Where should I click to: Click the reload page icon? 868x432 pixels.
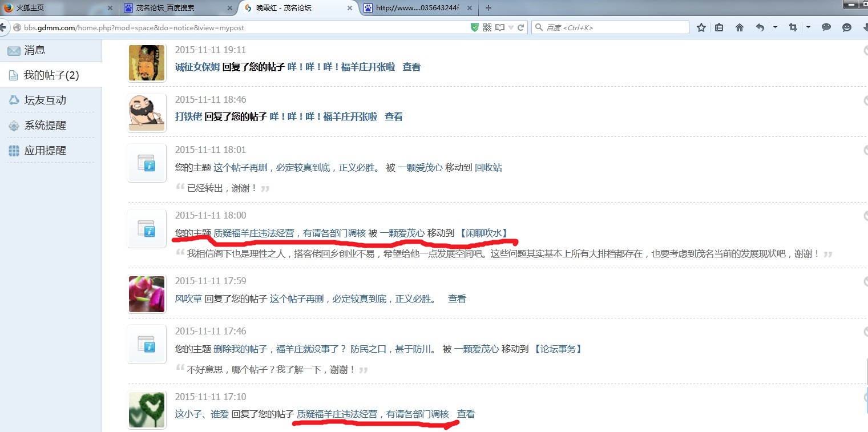[521, 27]
